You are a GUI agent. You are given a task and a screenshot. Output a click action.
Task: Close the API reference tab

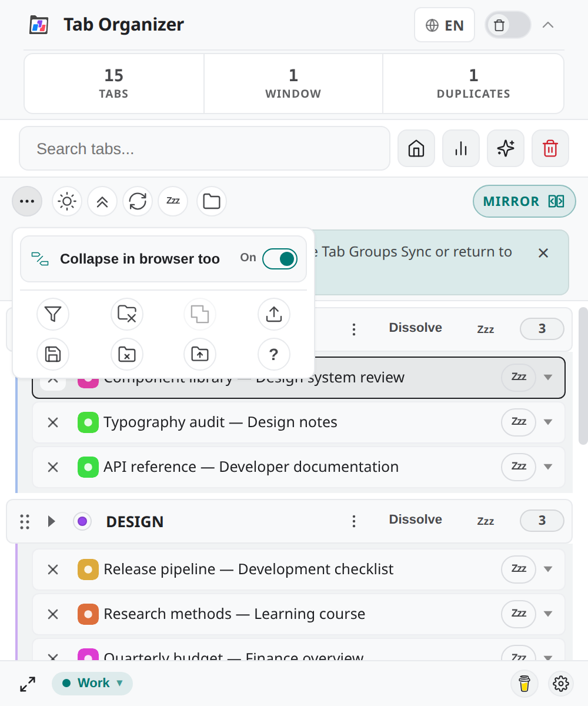pos(53,467)
